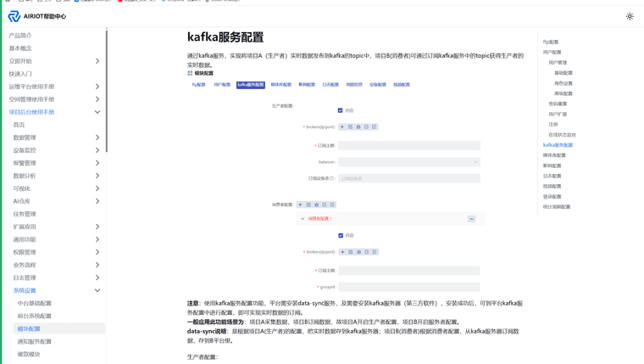Toggle the light/dark theme sun icon

pyautogui.click(x=630, y=16)
